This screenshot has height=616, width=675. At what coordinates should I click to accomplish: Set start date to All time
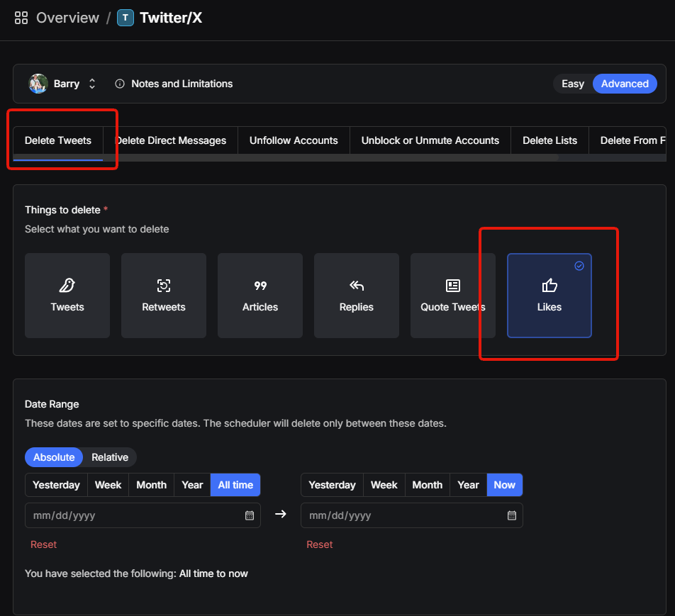235,485
